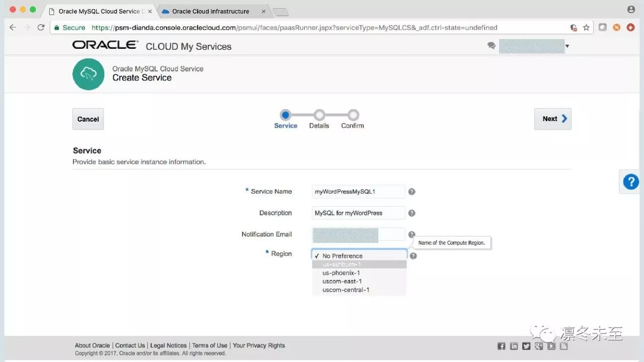Click the Oracle logo in header
This screenshot has width=644, height=362.
pos(105,45)
